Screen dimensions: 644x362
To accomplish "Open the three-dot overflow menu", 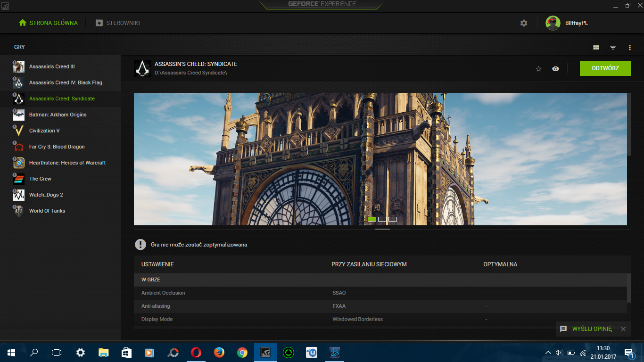I will point(629,47).
